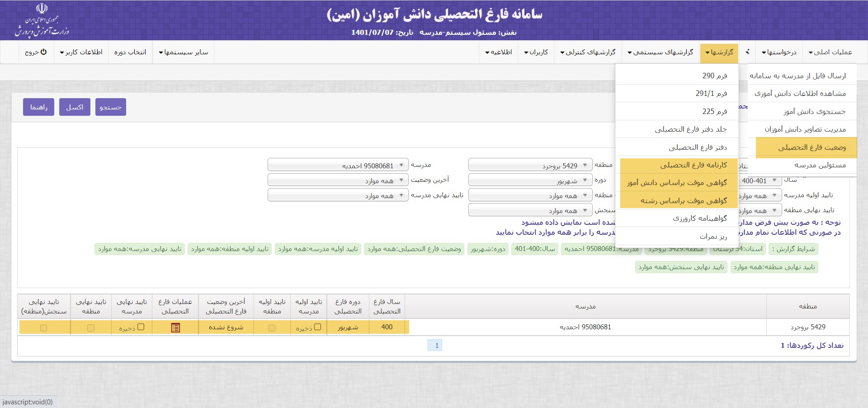Click the red graduation operations list icon

175,327
